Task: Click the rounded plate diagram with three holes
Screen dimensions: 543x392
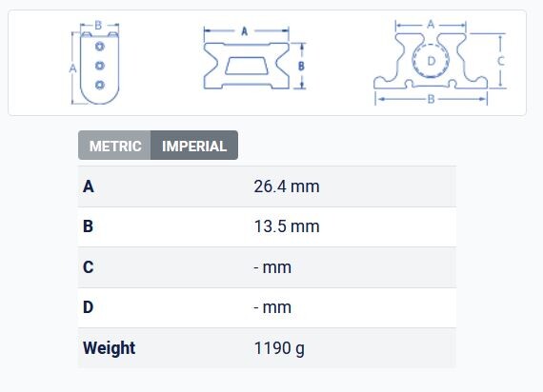Action: 94,63
